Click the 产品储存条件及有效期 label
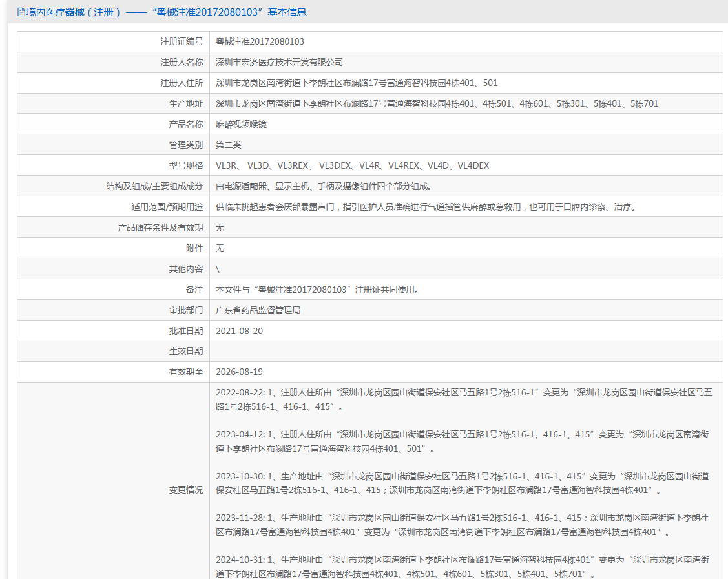This screenshot has width=728, height=579. tap(161, 227)
